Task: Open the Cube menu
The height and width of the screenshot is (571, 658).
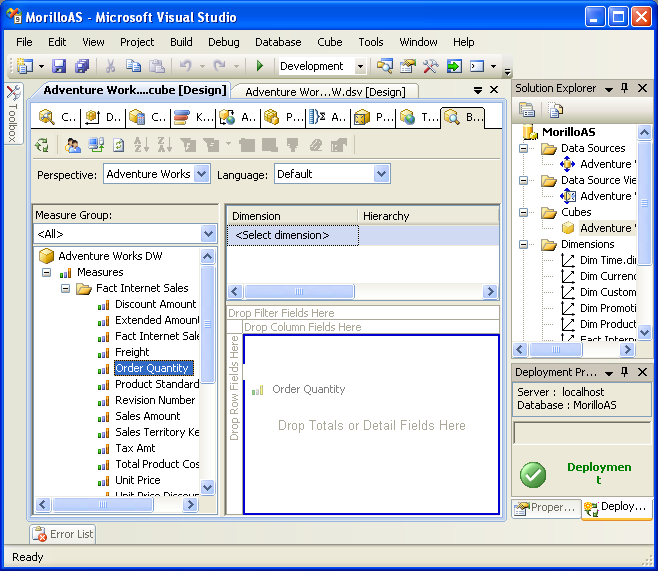Action: (x=329, y=42)
